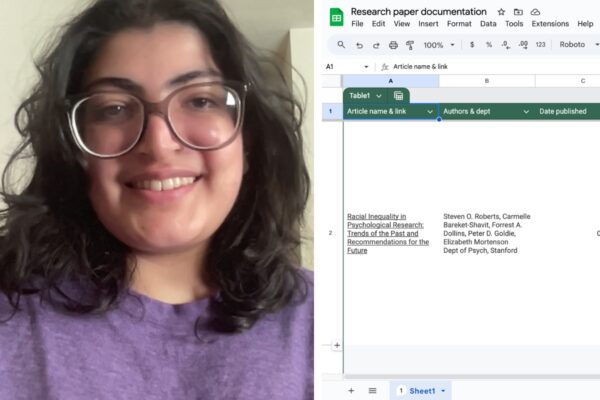Image resolution: width=600 pixels, height=400 pixels.
Task: Activate the paint format tool
Action: (410, 45)
